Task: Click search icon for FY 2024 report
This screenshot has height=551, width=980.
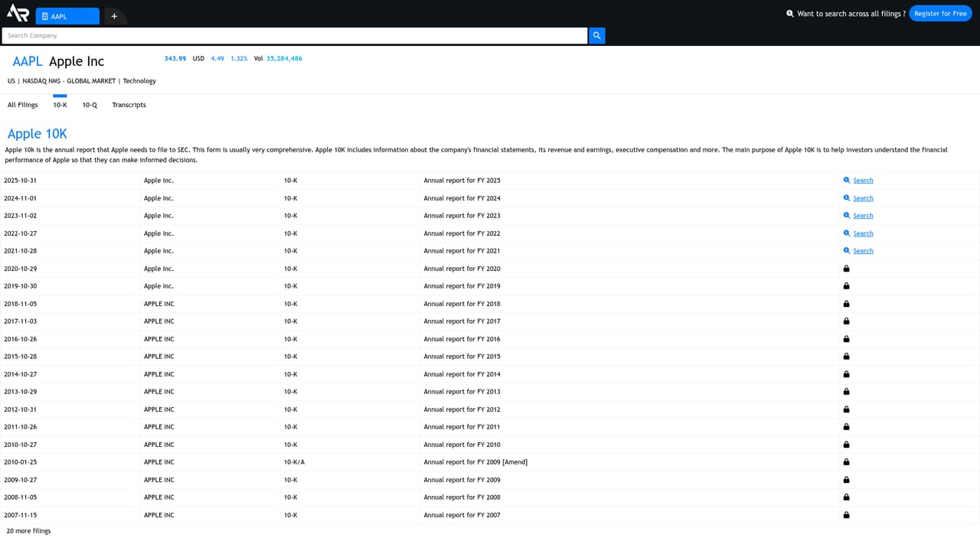Action: coord(847,198)
